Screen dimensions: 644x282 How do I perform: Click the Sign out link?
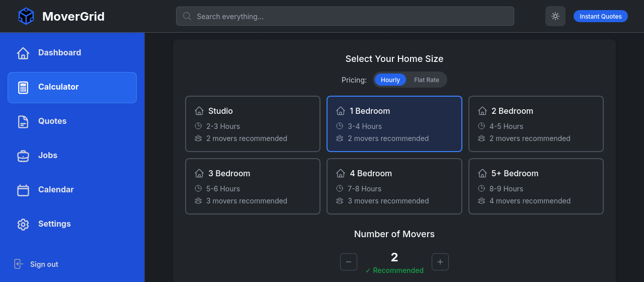pos(44,264)
